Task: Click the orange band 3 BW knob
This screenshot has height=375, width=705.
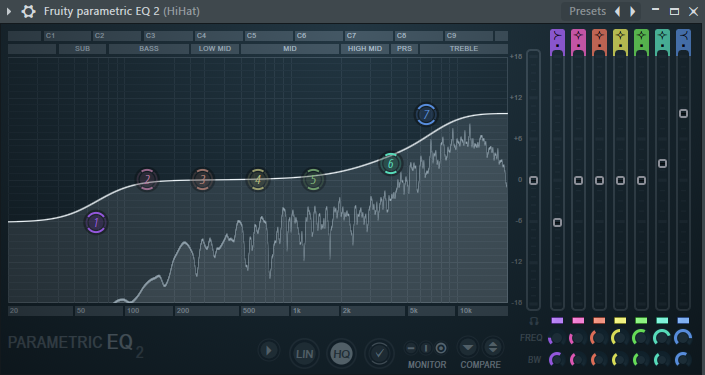Action: coord(599,359)
